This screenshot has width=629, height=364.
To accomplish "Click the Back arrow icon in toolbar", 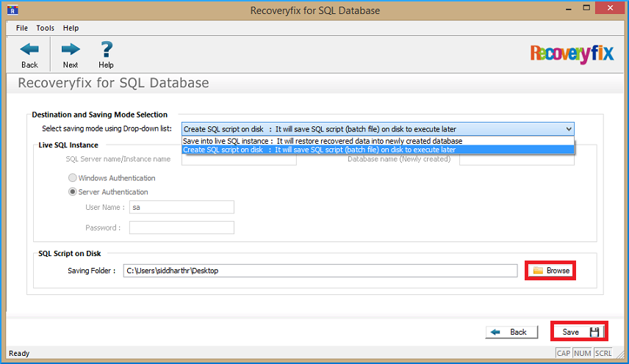I will point(29,49).
